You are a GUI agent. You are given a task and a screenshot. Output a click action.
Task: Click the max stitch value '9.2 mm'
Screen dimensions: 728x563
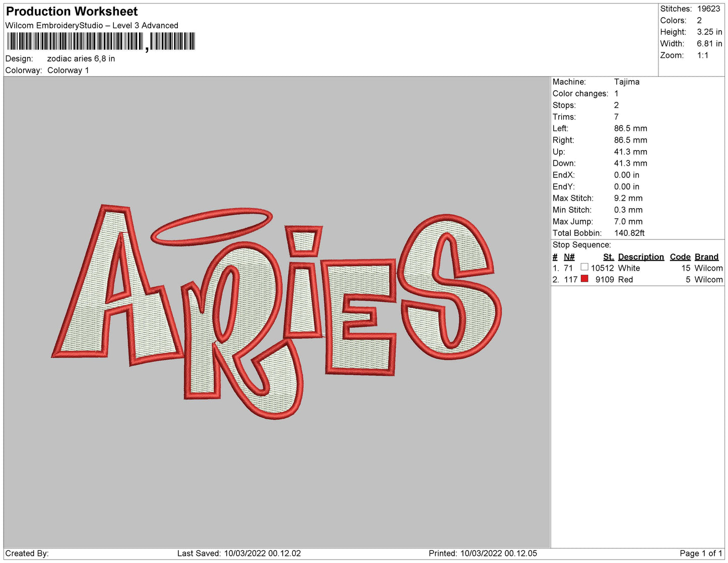(x=628, y=198)
